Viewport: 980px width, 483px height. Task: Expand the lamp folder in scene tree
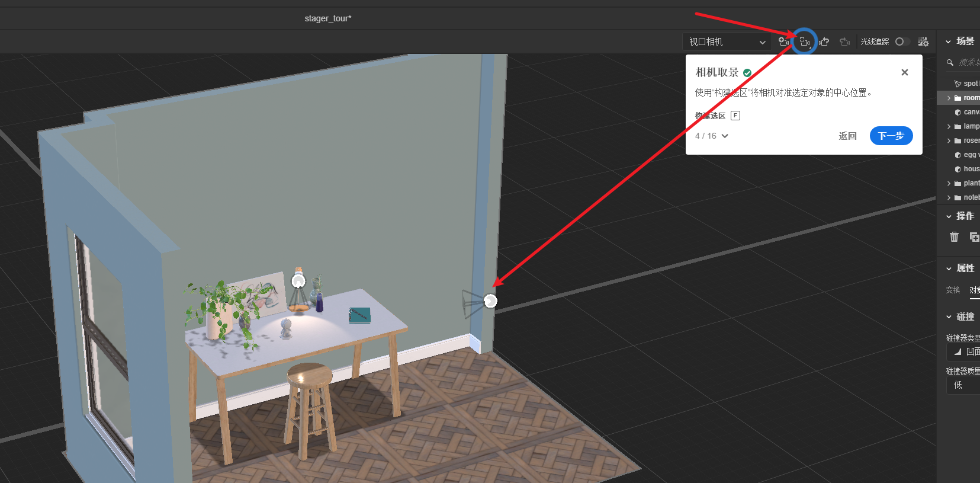click(949, 126)
